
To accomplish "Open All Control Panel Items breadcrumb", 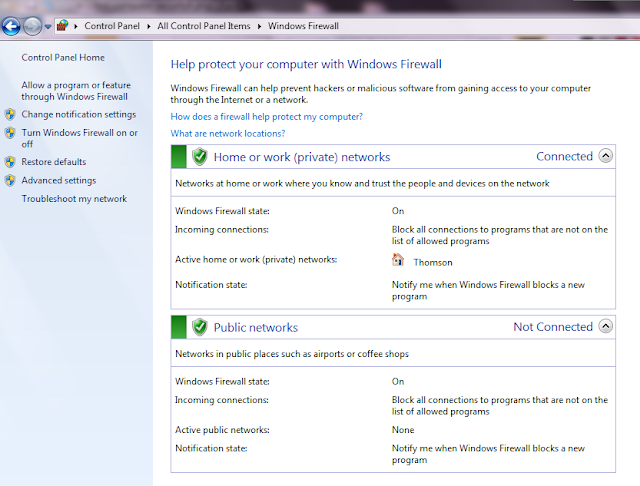I will point(204,26).
